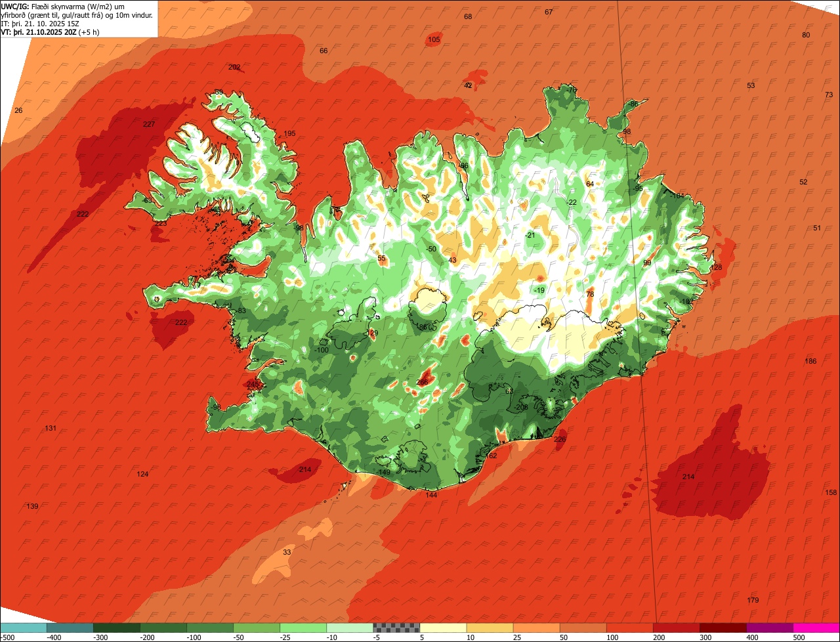Select the value 33 in the southwest ocean
Screen dimensions: 840x642
[287, 552]
